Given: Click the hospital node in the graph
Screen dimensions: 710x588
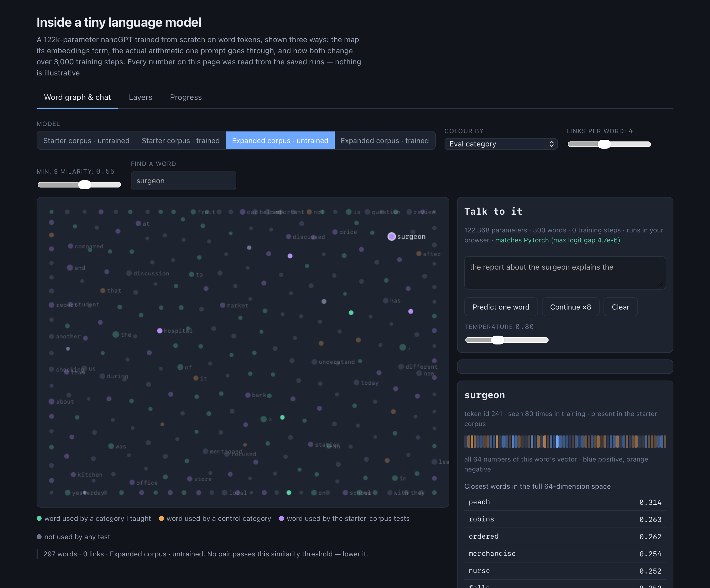Looking at the screenshot, I should coord(159,331).
